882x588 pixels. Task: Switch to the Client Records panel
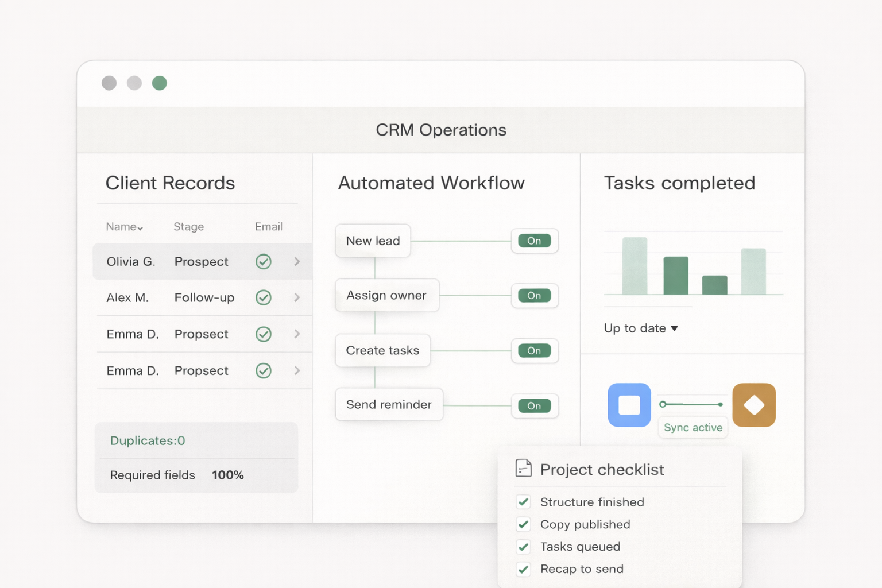[x=170, y=183]
